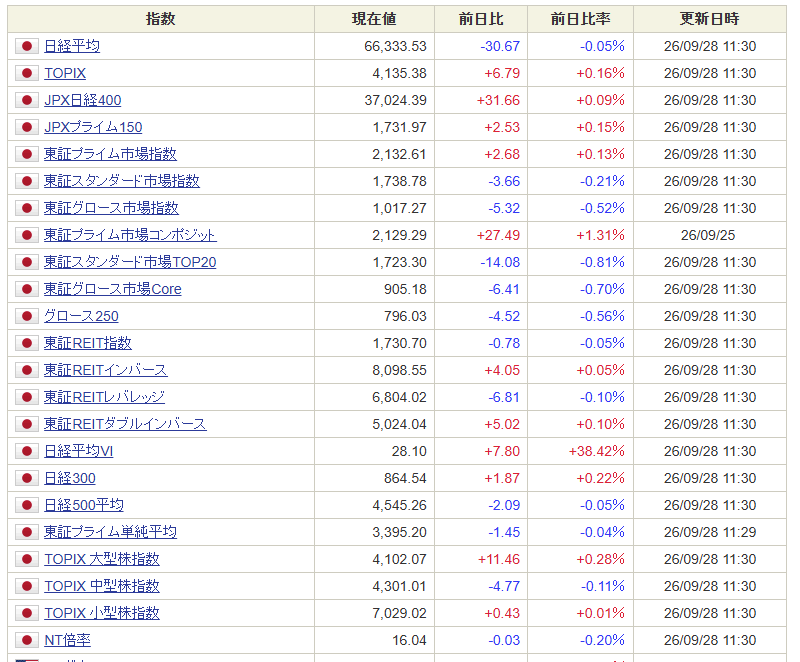Click the flag icon beside 東証プライム市場コンポジット

pyautogui.click(x=27, y=236)
